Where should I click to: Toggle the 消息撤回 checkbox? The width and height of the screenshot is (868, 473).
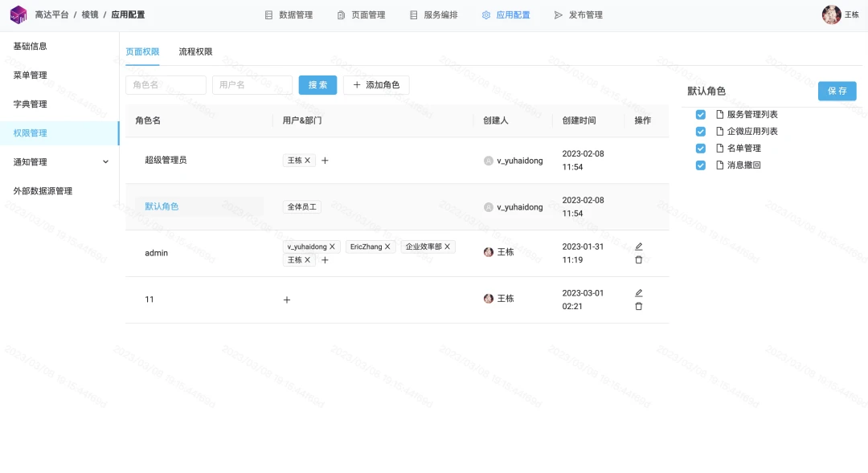click(x=700, y=165)
